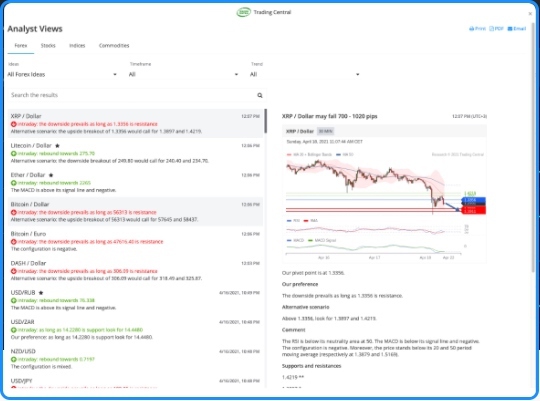
Task: Switch to the Stocks tab
Action: pyautogui.click(x=48, y=45)
